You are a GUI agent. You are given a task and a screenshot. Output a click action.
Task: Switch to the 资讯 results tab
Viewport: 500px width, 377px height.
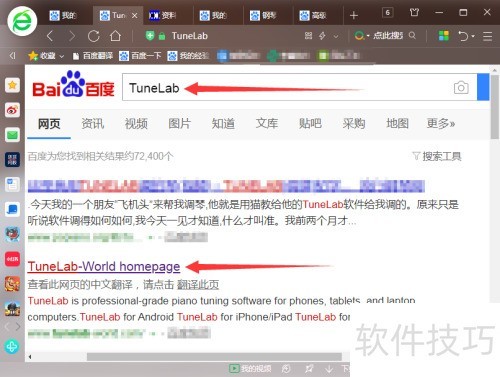click(93, 123)
